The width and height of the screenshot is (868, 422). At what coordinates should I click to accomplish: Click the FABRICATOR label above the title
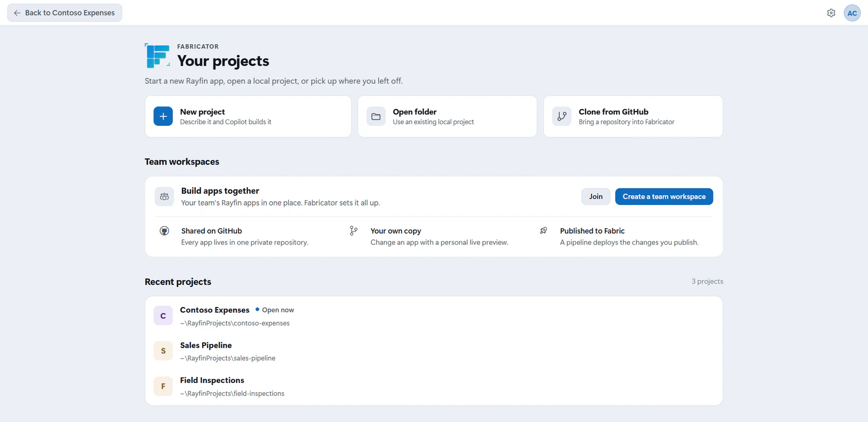coord(198,47)
